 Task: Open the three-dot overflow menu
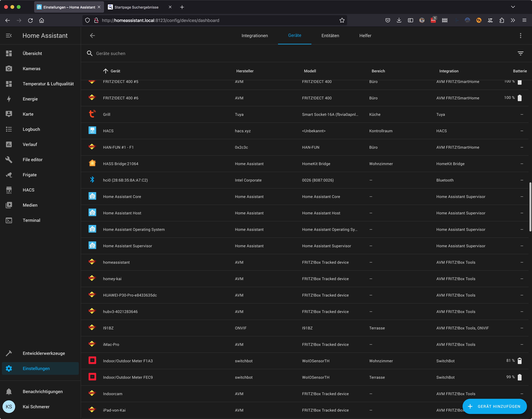(520, 36)
